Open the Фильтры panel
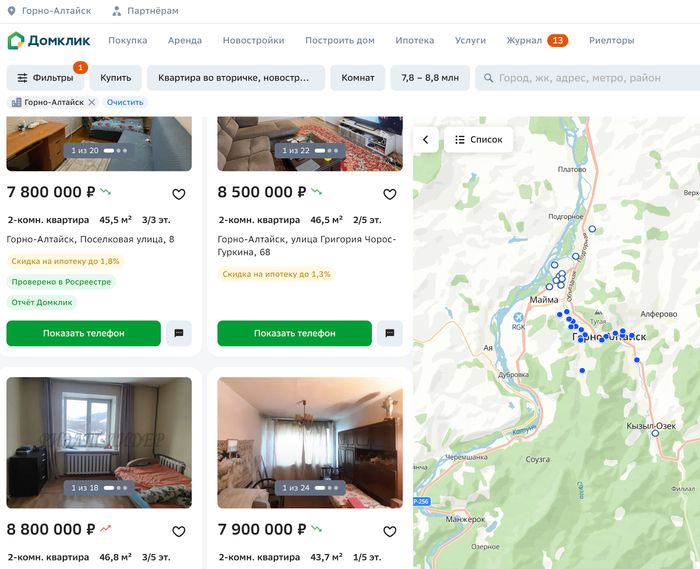The width and height of the screenshot is (700, 569). point(45,78)
